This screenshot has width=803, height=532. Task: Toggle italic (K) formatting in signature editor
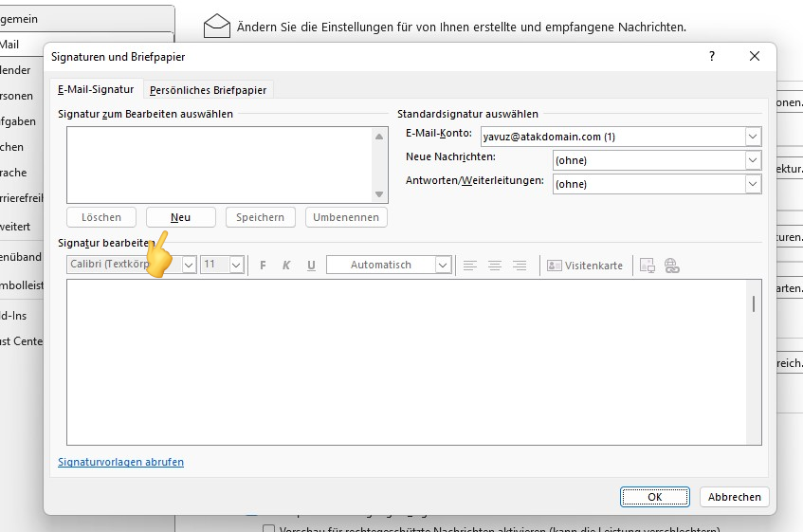point(286,266)
